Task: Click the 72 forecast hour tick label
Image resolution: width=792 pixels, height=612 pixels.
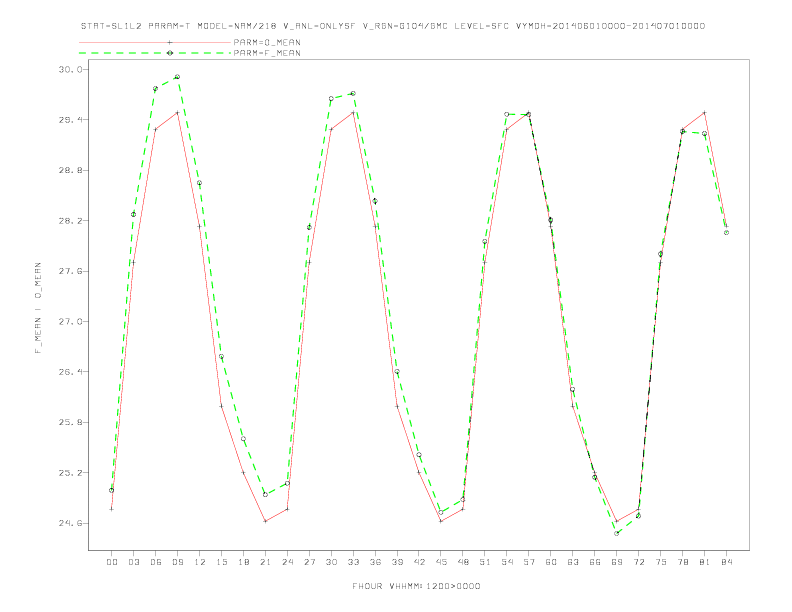Action: tap(638, 562)
